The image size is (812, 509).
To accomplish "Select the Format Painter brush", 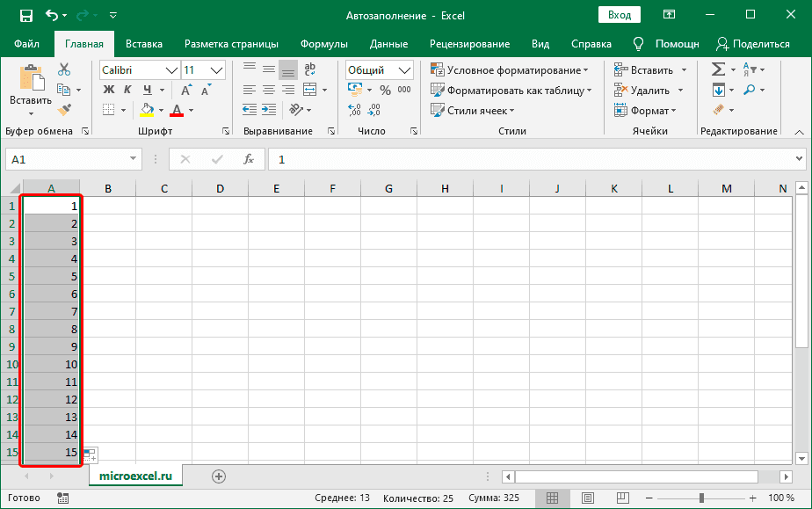I will [x=64, y=109].
